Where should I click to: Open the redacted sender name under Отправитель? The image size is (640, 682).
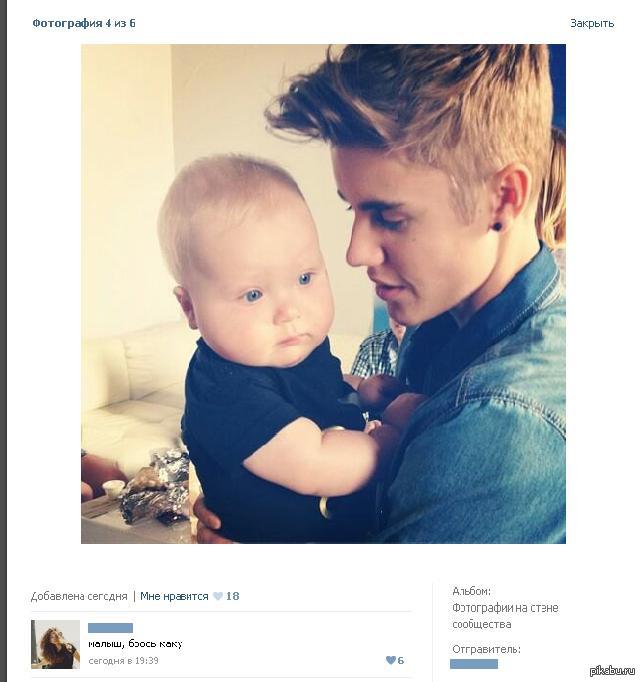point(474,664)
